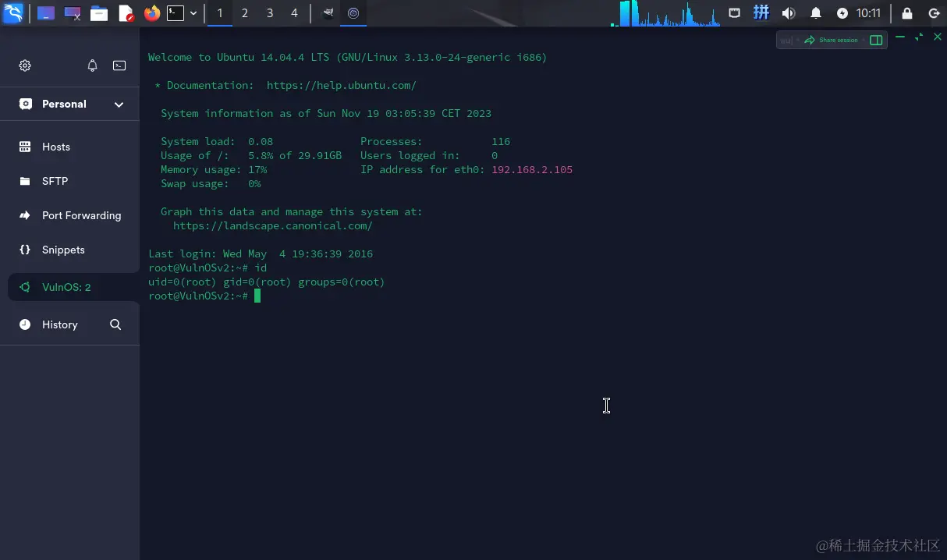Click Share session button
947x560 pixels.
(831, 40)
